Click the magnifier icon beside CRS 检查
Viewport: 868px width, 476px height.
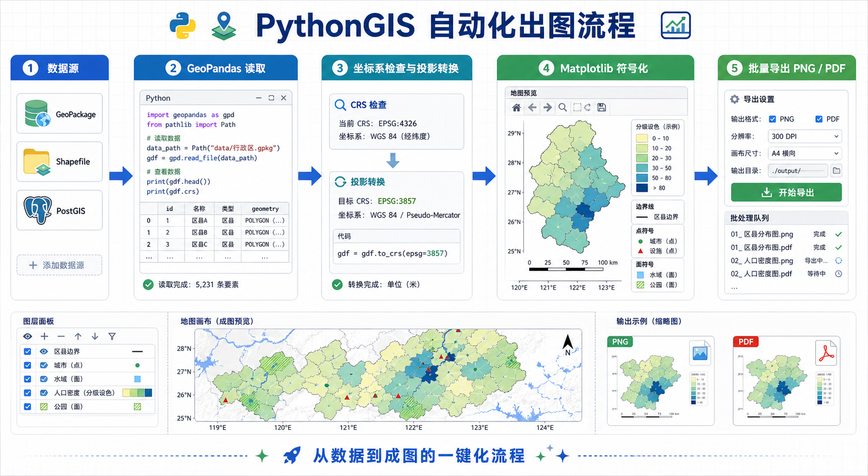click(x=340, y=105)
